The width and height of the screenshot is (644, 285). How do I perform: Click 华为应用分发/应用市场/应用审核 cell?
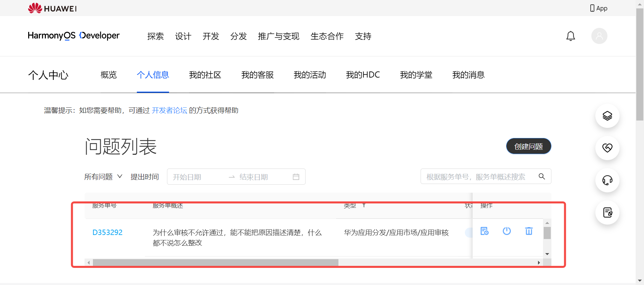click(x=396, y=233)
